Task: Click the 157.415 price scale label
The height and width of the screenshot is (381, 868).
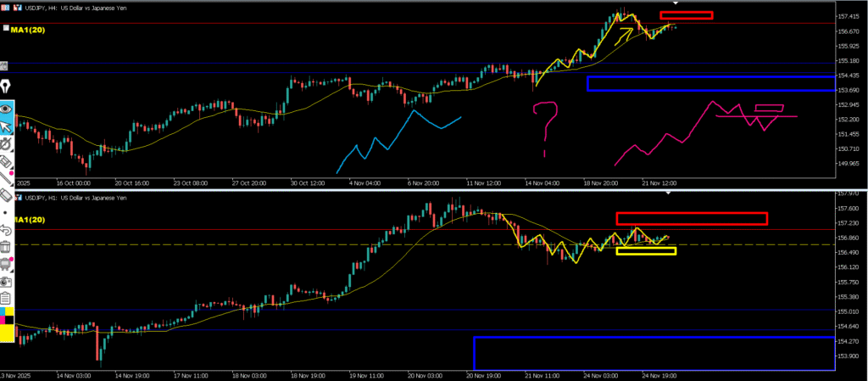Action: point(849,17)
